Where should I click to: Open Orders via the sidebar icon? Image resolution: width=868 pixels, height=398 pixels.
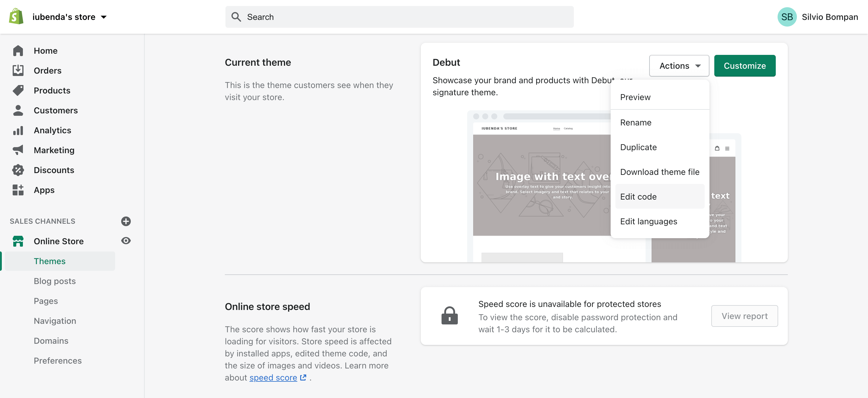18,70
